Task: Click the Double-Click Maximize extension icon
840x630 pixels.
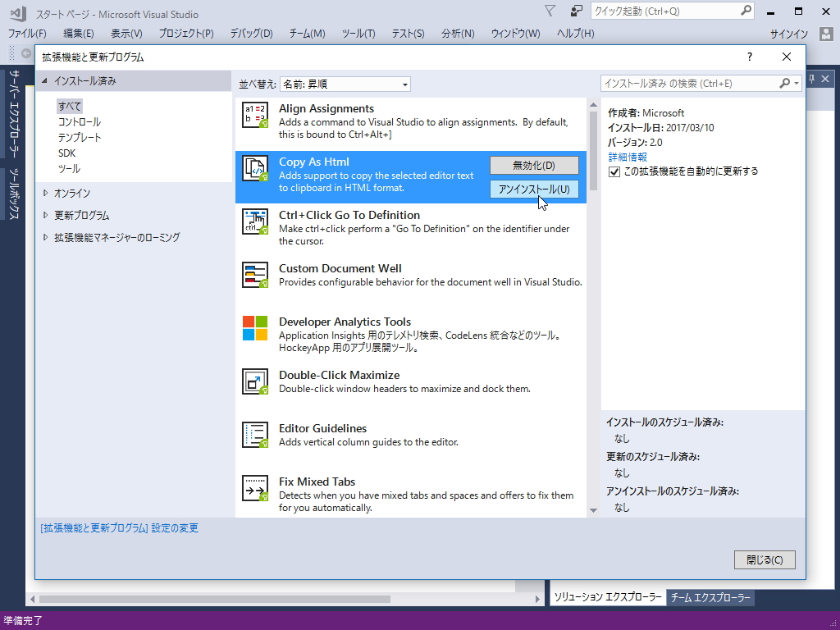Action: (255, 381)
